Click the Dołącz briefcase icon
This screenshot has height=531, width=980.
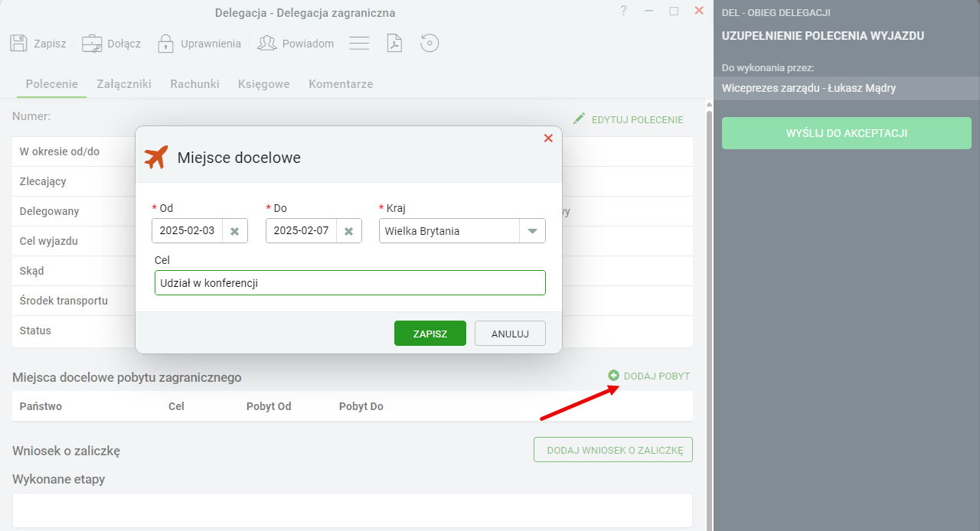[x=93, y=43]
